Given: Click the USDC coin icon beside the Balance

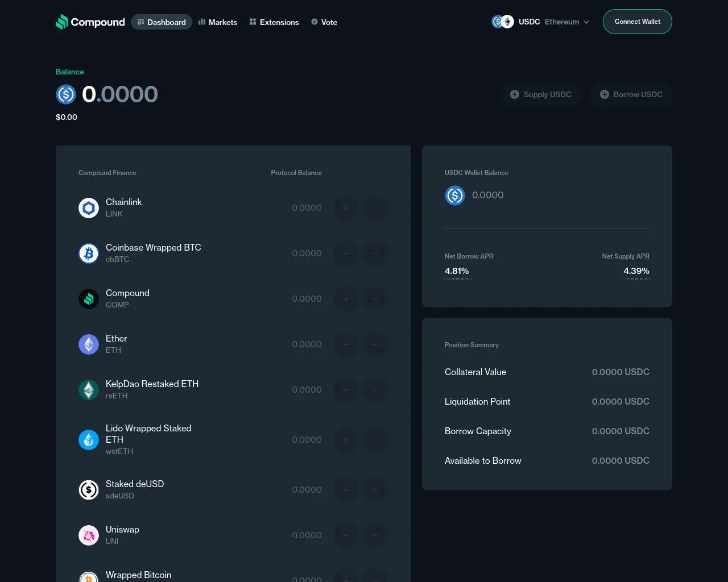Looking at the screenshot, I should (x=66, y=94).
